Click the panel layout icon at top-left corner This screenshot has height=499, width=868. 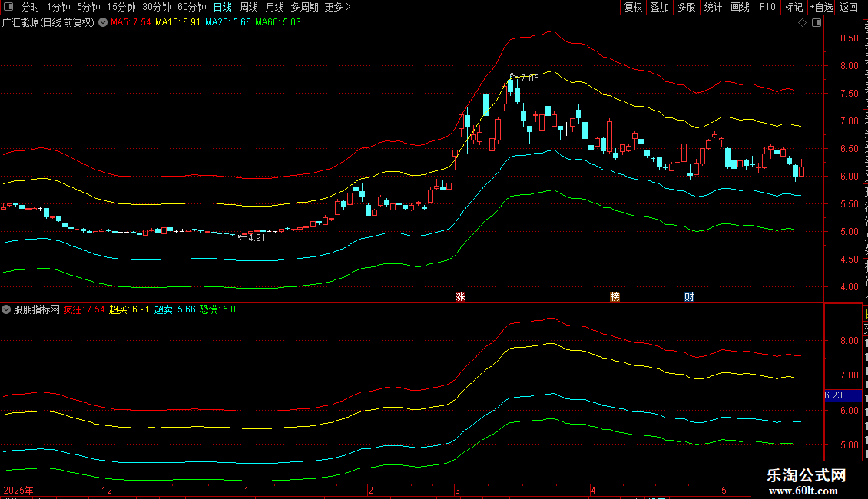[8, 7]
